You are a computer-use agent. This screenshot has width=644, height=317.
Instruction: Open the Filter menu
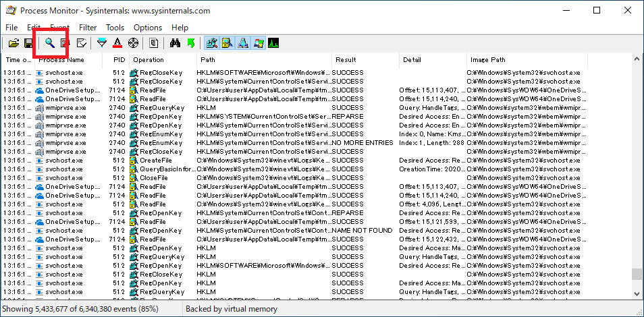(88, 28)
